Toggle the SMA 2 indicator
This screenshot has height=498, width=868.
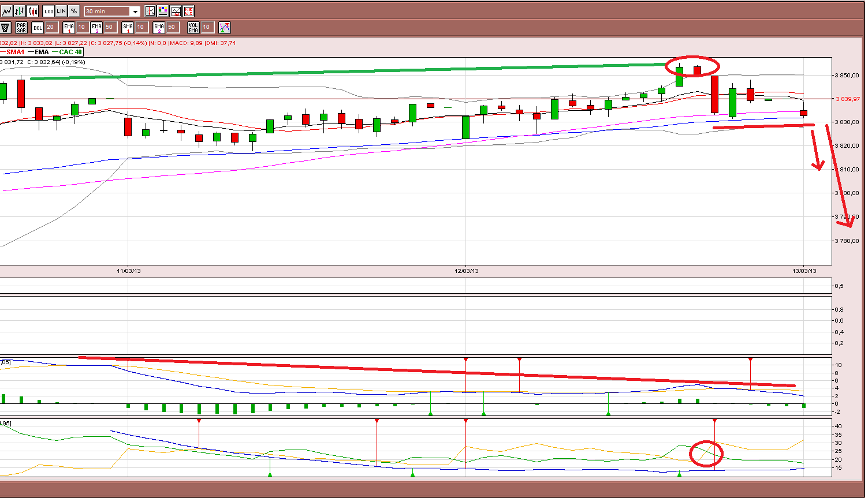[x=159, y=27]
